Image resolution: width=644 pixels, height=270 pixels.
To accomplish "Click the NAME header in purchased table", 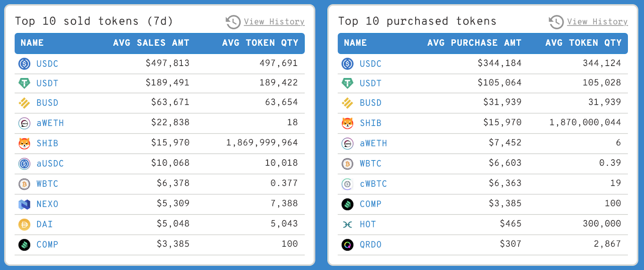I will click(355, 43).
